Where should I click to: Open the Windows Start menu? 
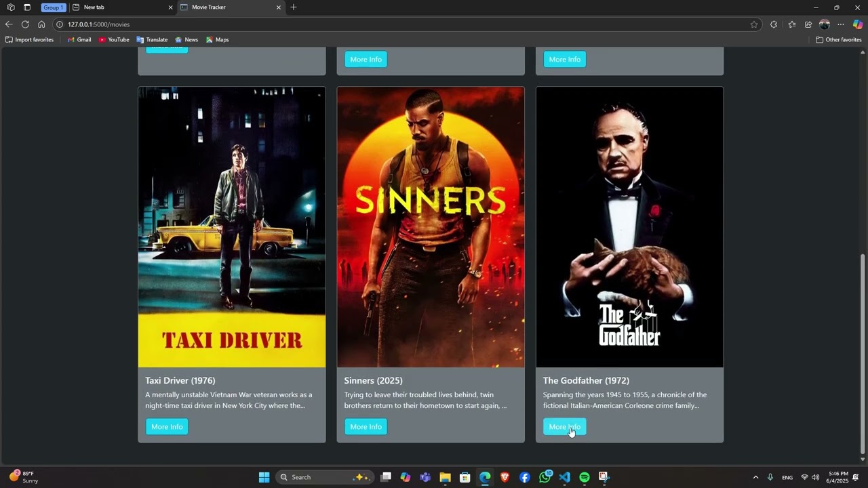click(x=264, y=477)
